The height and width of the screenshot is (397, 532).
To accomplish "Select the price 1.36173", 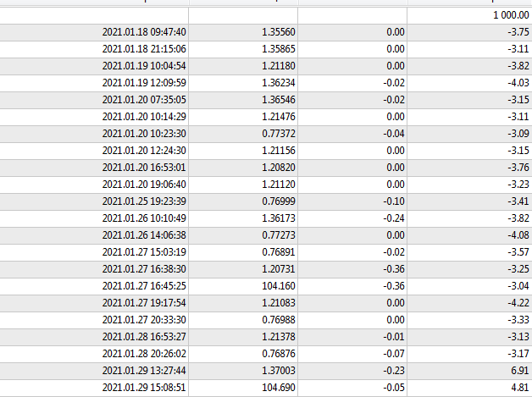I will 279,218.
